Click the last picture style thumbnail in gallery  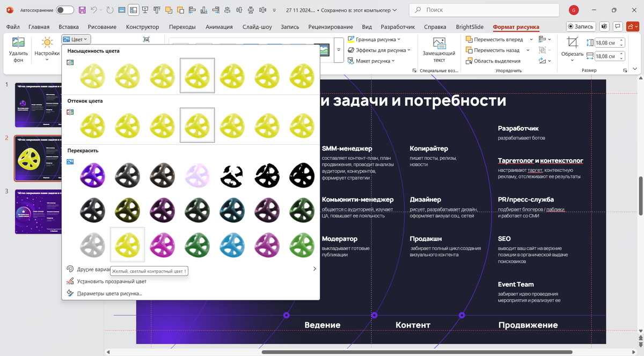click(324, 50)
